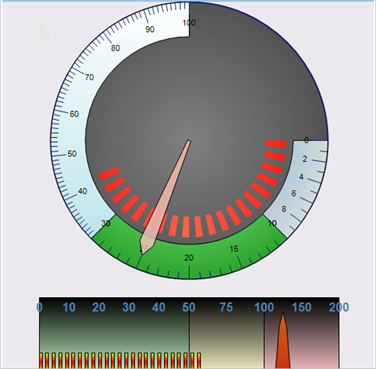Image resolution: width=376 pixels, height=369 pixels.
Task: Click label 4 on the circular gauge
Action: tap(301, 177)
